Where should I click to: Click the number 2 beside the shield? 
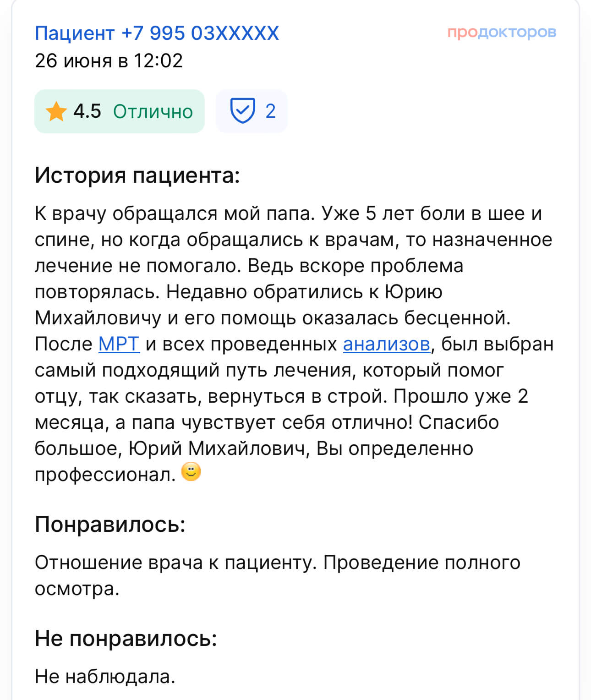pos(270,111)
